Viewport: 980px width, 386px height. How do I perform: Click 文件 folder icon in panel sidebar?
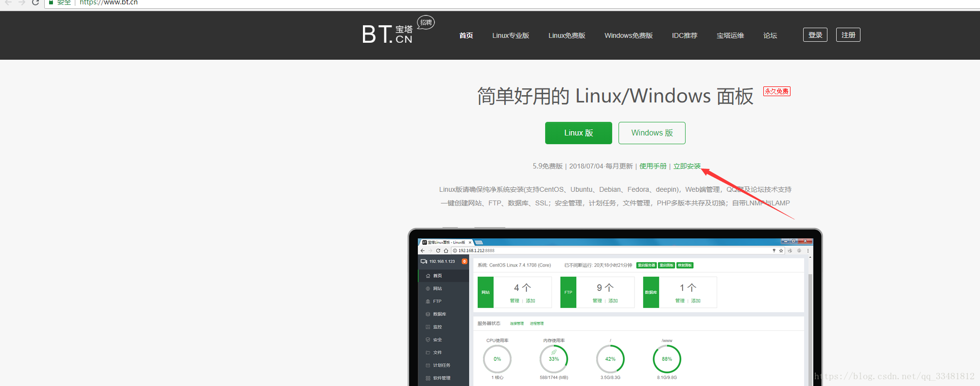point(428,352)
